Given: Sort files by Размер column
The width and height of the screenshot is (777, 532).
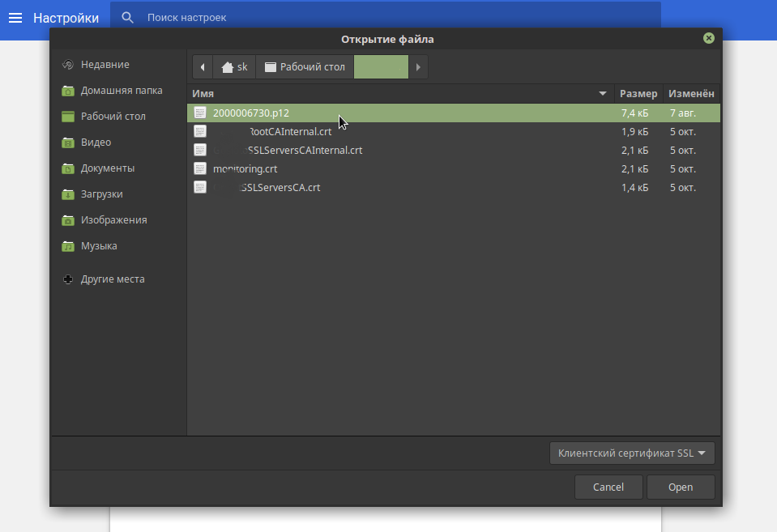Looking at the screenshot, I should 638,94.
